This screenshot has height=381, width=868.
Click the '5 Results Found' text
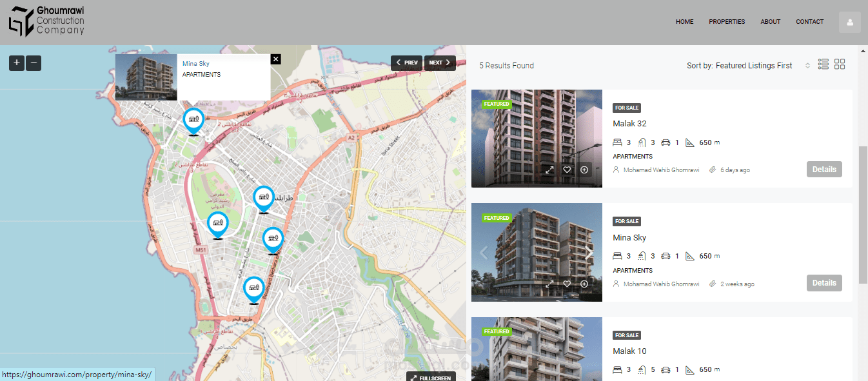coord(506,66)
